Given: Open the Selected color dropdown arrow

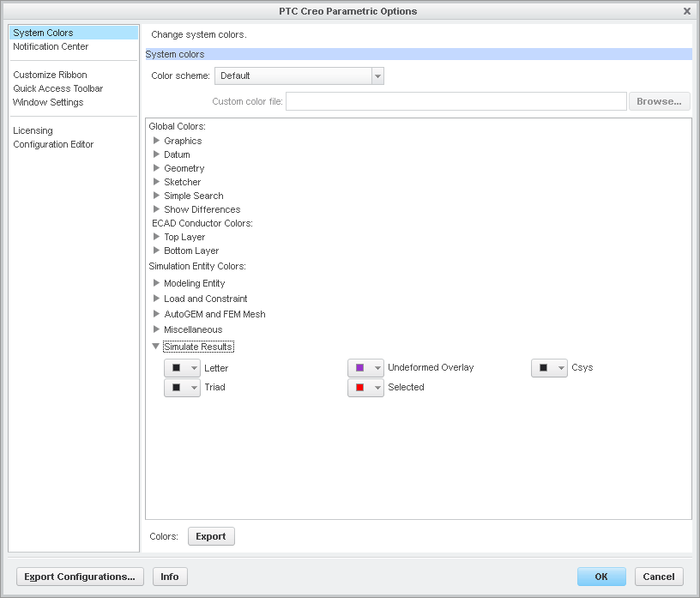Looking at the screenshot, I should tap(377, 388).
